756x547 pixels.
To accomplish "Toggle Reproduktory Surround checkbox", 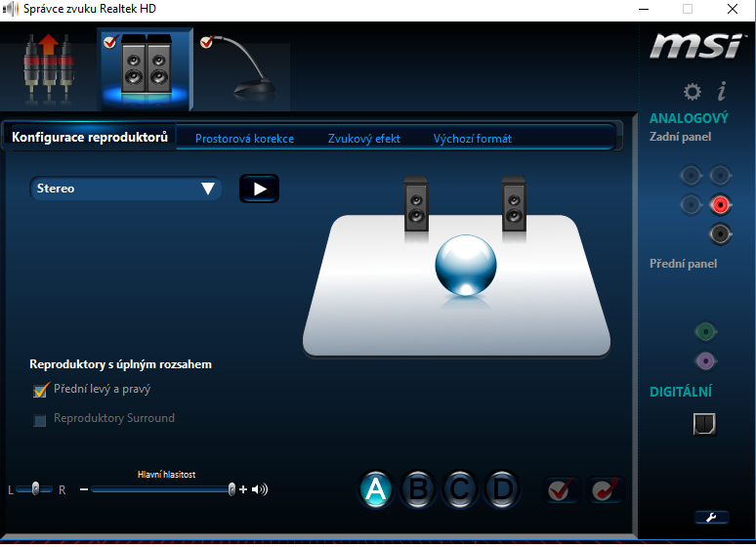I will 40,420.
